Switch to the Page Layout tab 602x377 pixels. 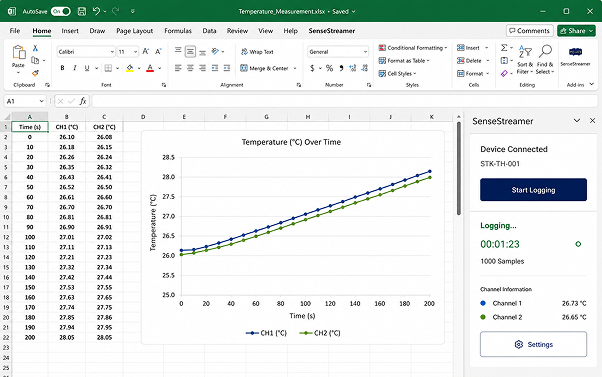coord(134,31)
